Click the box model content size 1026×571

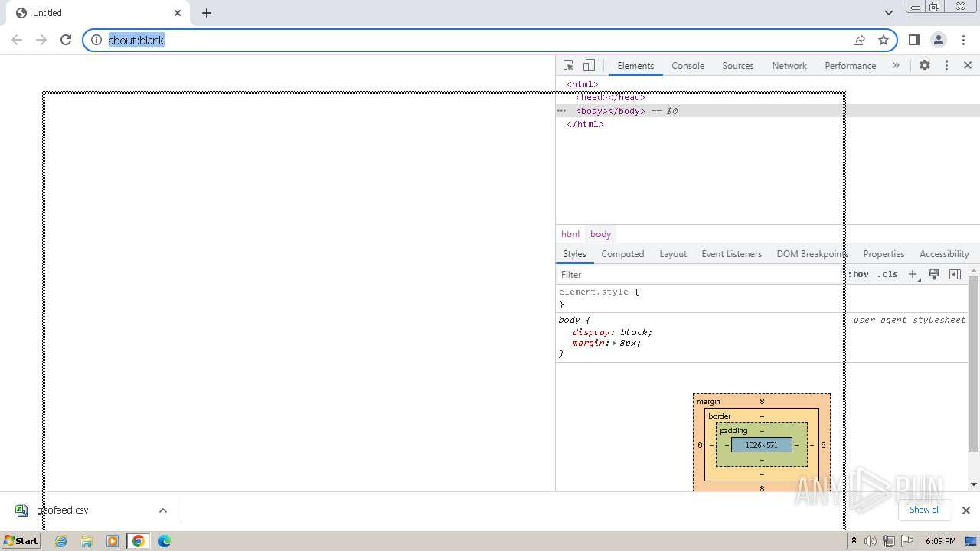click(761, 445)
